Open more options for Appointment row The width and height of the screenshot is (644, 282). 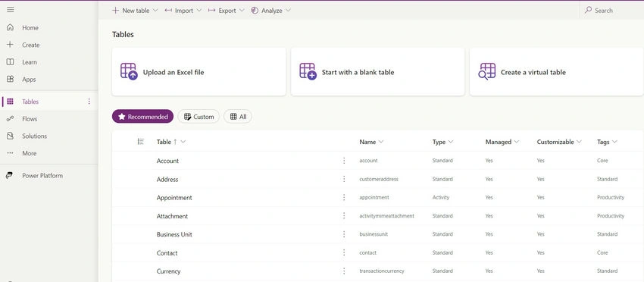pyautogui.click(x=344, y=198)
